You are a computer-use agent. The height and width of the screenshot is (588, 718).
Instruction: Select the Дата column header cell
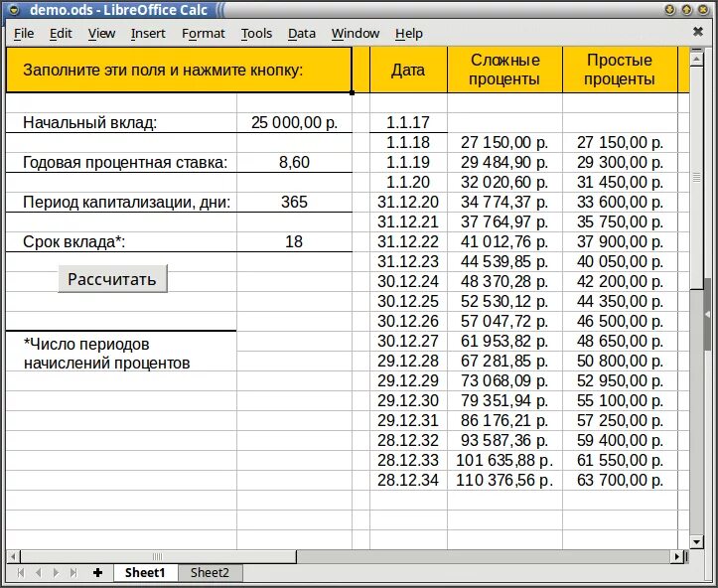[x=408, y=70]
